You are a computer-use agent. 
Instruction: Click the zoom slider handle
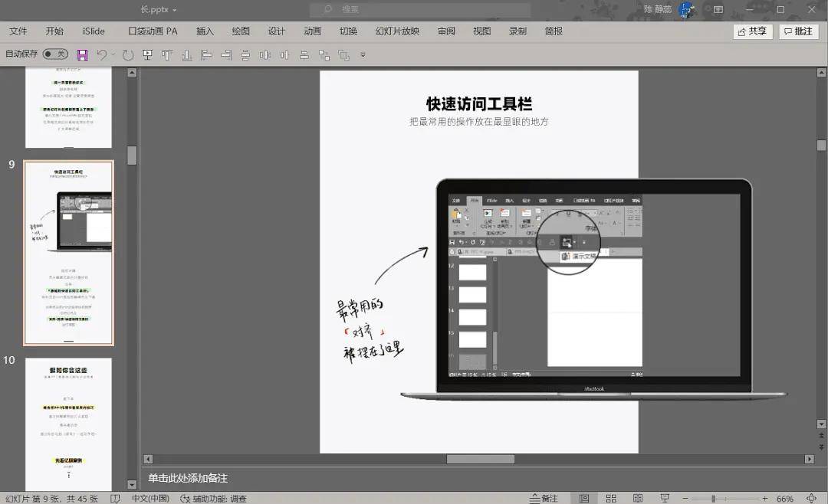click(x=713, y=499)
